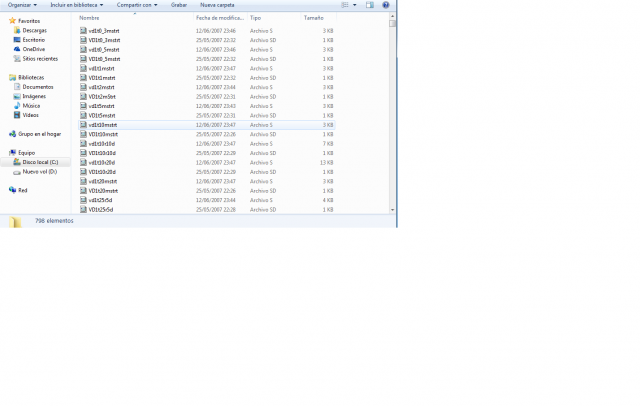The image size is (640, 406).
Task: Open Nuevo vol (D:) drive
Action: point(39,171)
